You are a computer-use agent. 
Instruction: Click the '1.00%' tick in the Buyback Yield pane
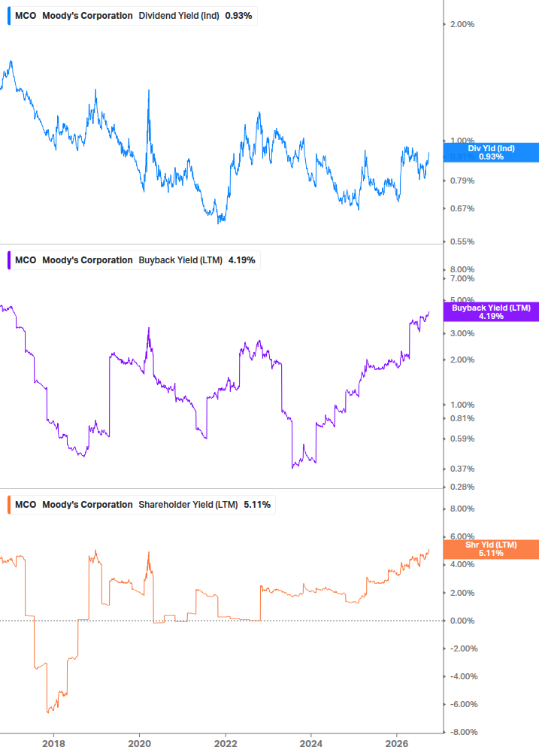[462, 405]
